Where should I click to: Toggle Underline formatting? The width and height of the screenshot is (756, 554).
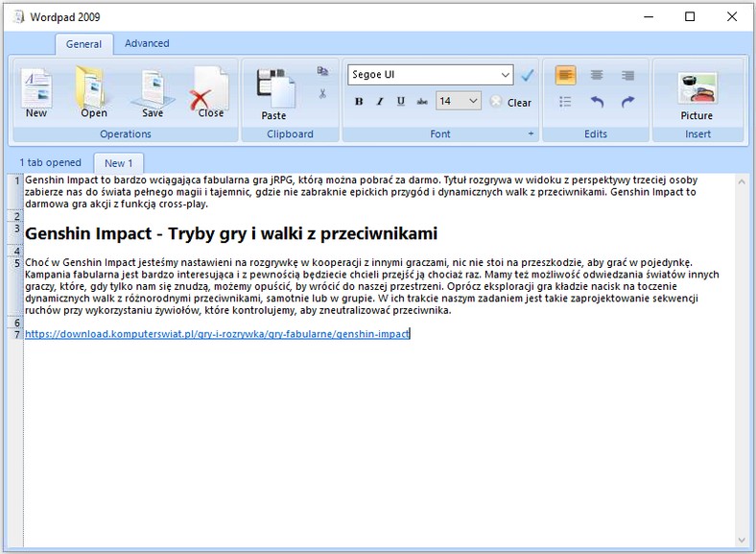pos(401,102)
